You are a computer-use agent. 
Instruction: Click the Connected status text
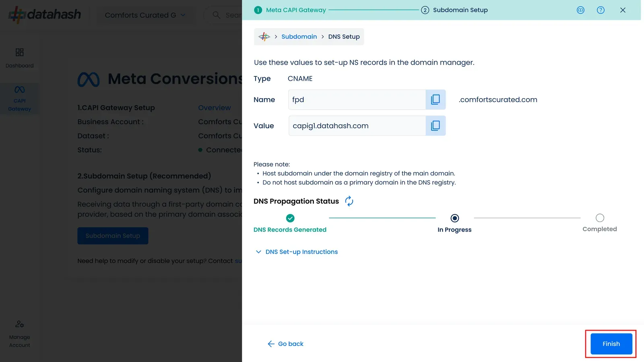[x=224, y=150]
